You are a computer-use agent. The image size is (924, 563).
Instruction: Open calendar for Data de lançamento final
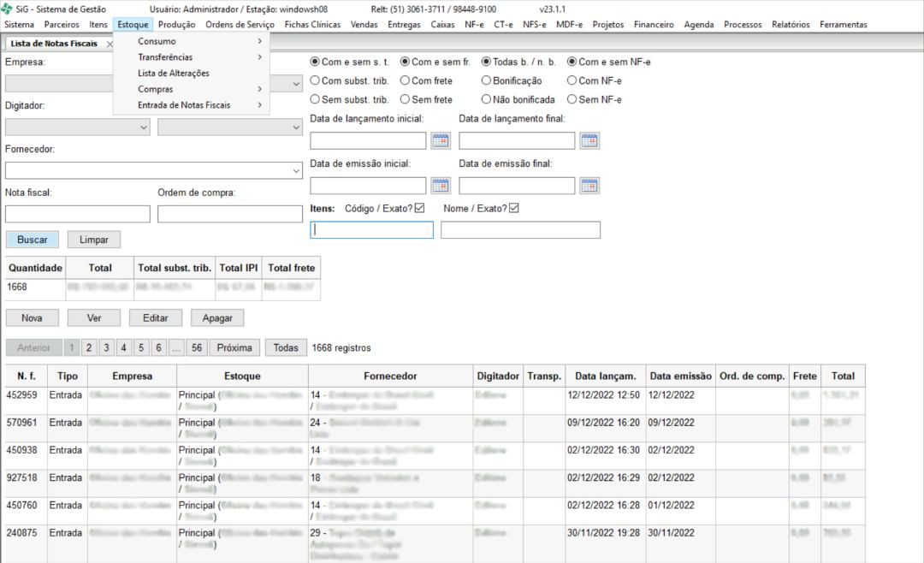[x=589, y=141]
